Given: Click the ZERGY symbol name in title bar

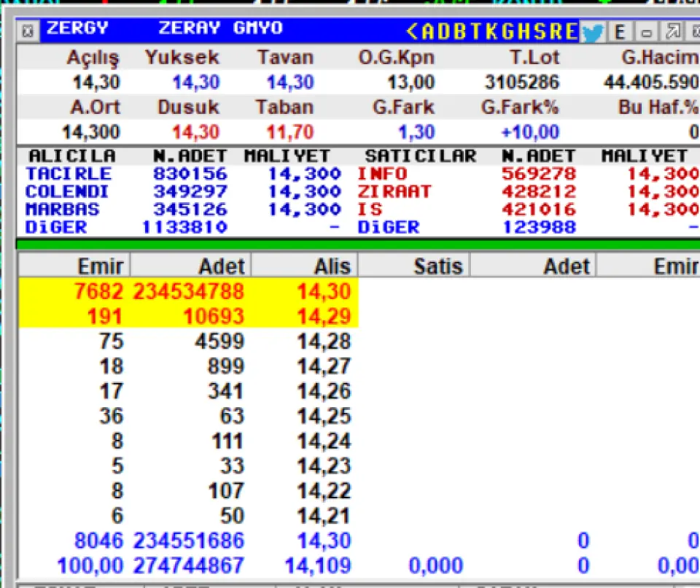Looking at the screenshot, I should [x=77, y=29].
